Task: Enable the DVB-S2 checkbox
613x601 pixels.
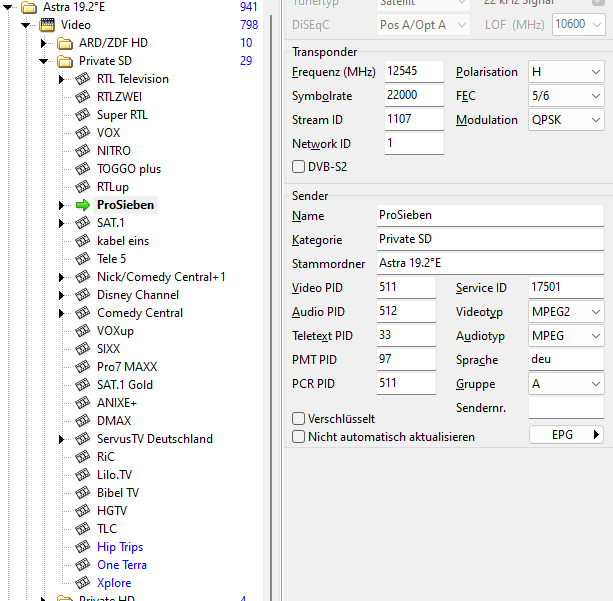Action: click(298, 167)
